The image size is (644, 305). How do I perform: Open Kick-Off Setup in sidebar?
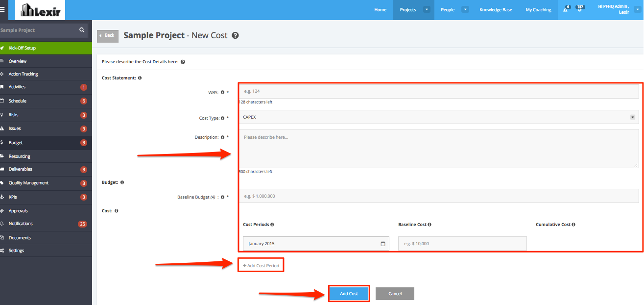point(46,48)
